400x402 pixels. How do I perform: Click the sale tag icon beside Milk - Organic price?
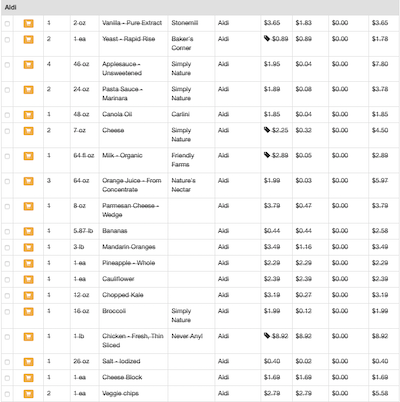(x=267, y=155)
